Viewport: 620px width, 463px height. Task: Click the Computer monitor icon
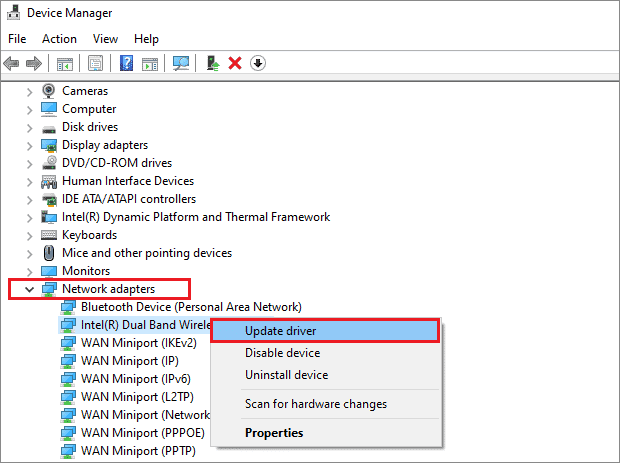coord(49,109)
